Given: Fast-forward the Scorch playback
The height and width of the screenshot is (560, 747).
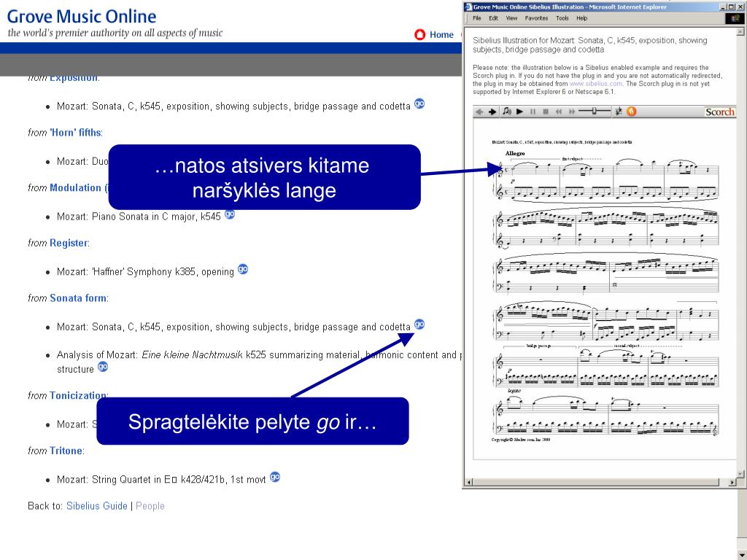Looking at the screenshot, I should tap(572, 112).
